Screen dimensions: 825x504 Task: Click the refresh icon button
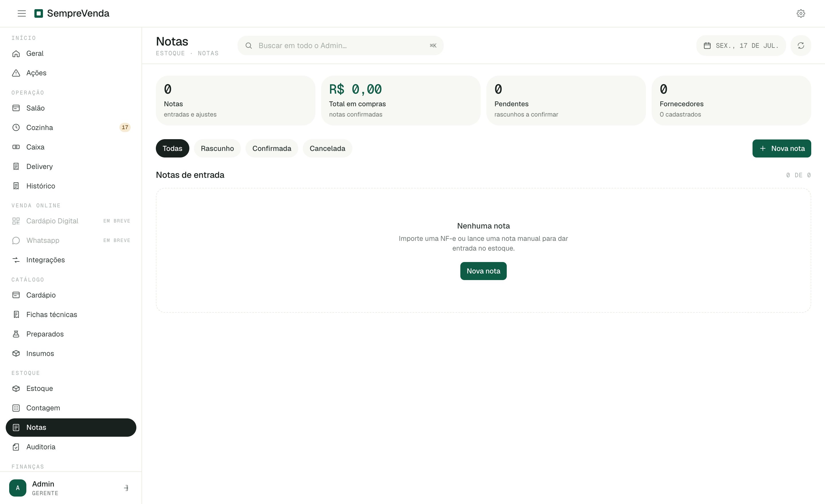801,46
